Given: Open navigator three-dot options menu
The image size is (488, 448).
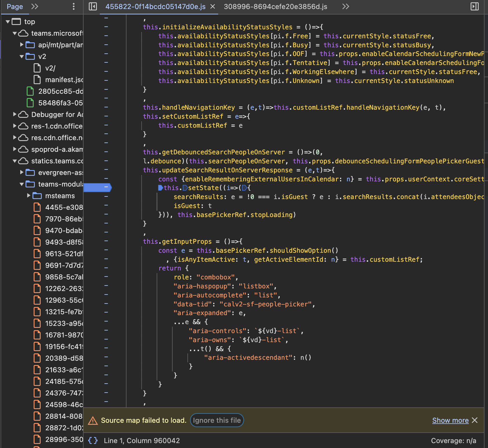Looking at the screenshot, I should [x=74, y=6].
